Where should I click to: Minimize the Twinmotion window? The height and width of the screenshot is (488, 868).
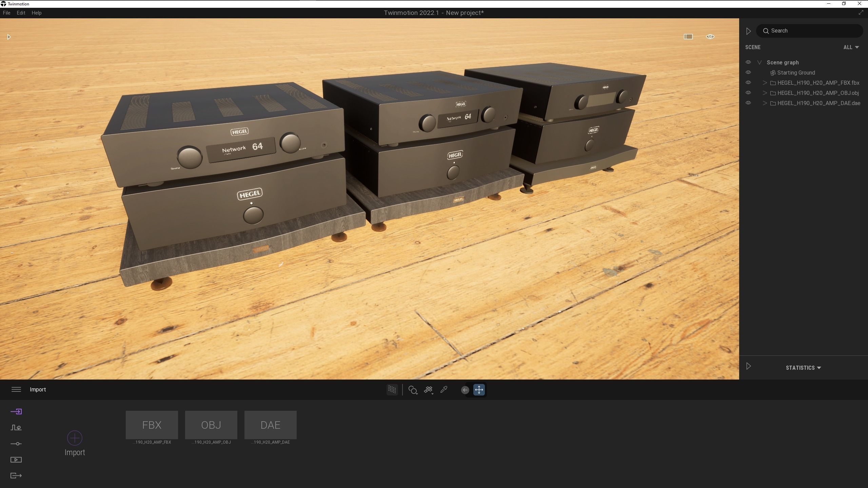coord(829,4)
